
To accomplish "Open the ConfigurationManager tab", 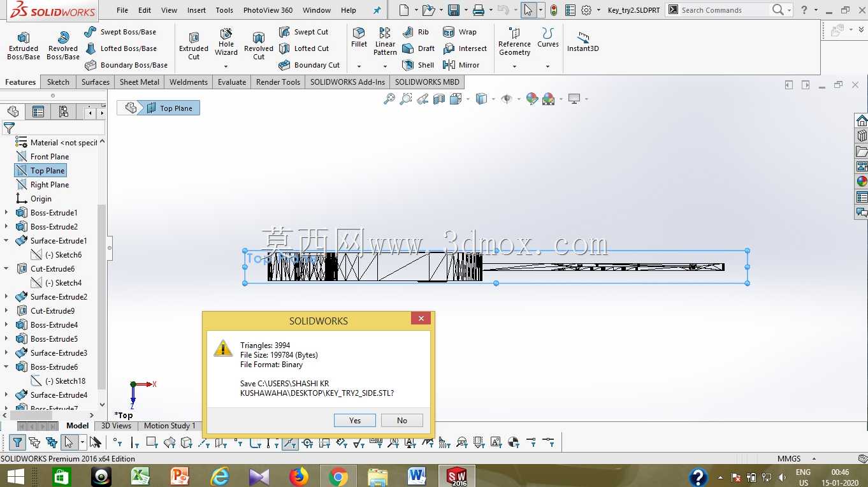I will (x=64, y=112).
